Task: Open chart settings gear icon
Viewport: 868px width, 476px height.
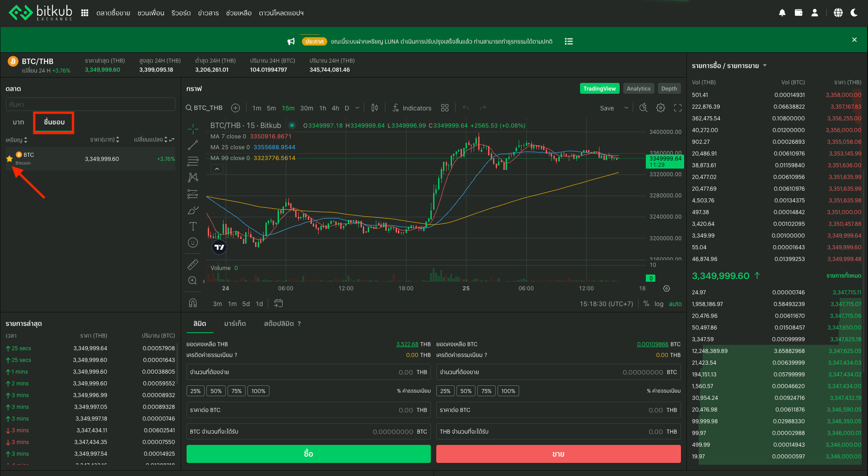Action: 661,108
